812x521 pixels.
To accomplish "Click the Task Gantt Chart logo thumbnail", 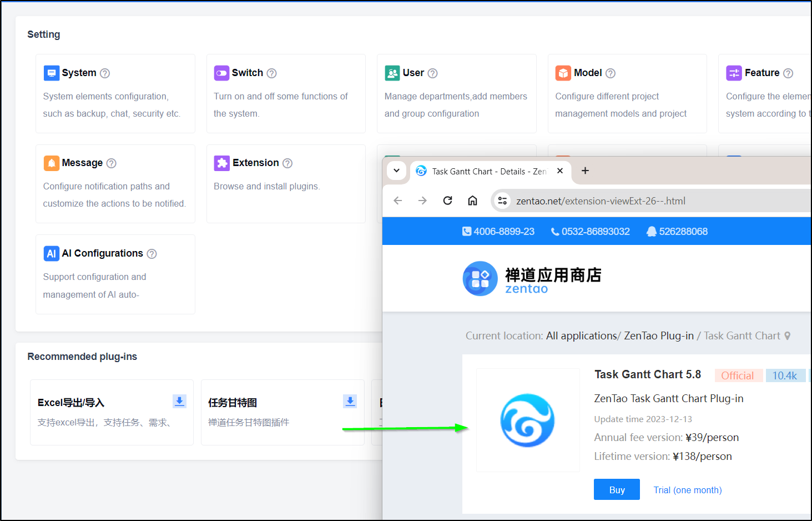I will click(x=528, y=420).
